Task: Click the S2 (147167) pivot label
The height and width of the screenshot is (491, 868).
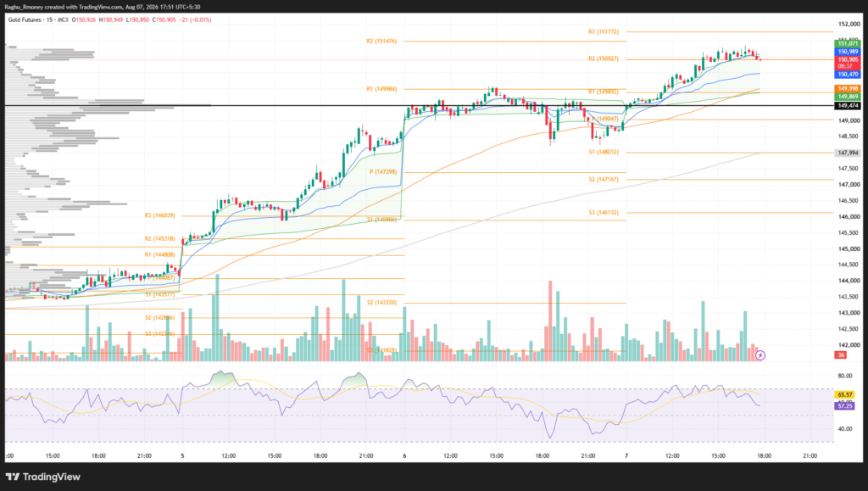Action: pyautogui.click(x=604, y=179)
